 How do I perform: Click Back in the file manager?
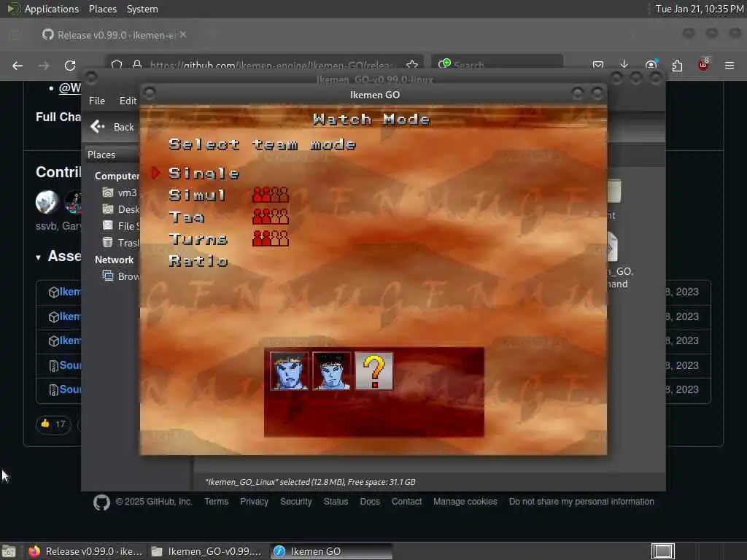tap(112, 127)
